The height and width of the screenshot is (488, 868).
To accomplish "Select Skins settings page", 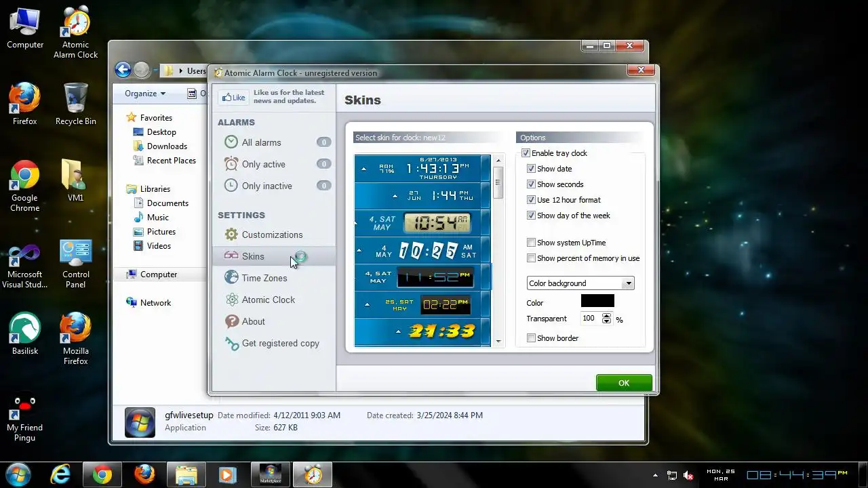I will [x=274, y=256].
